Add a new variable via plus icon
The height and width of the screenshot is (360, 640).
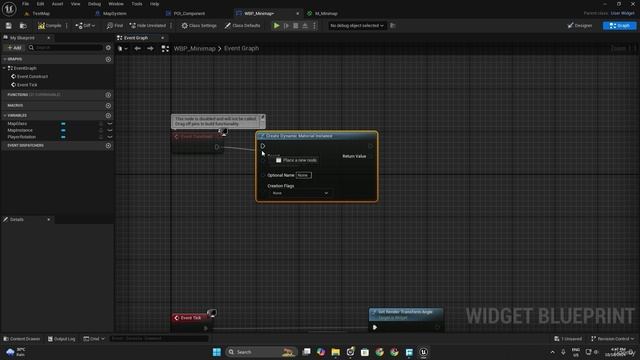[108, 116]
